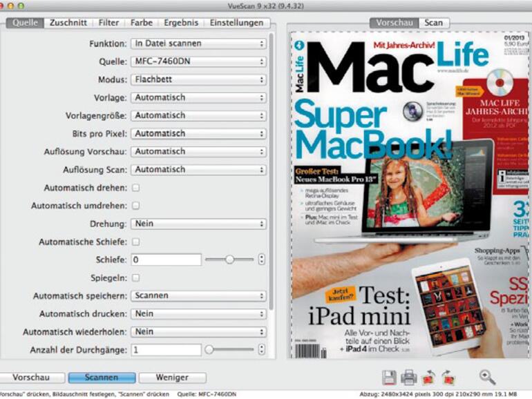
Task: Click the Mac Life magazine cover preview
Action: (410, 195)
